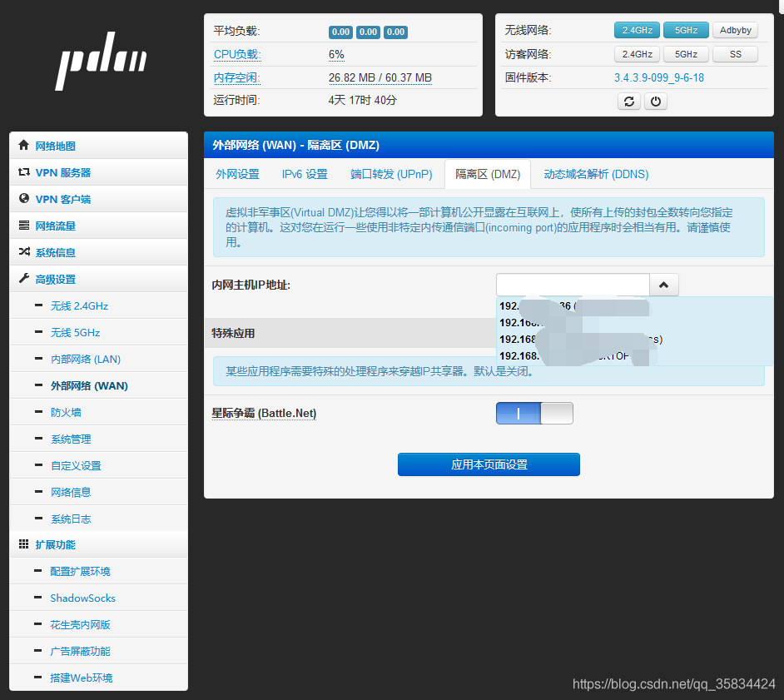Click the home icon beside 网络地图
784x700 pixels.
coord(23,145)
